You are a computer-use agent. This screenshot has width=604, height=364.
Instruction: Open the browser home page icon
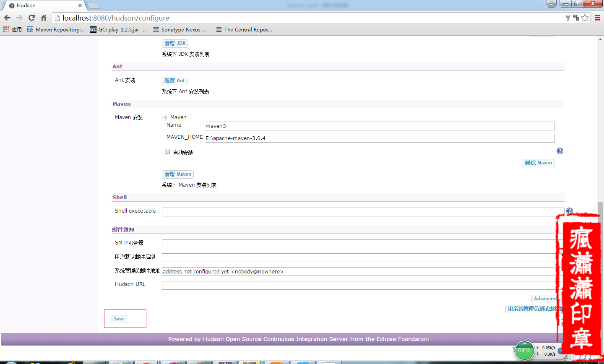point(44,18)
